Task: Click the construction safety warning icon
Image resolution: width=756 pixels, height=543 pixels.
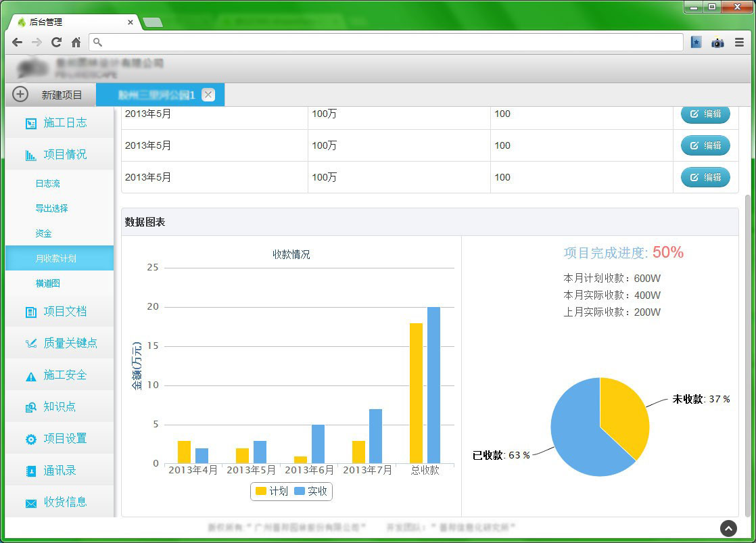Action: [30, 376]
